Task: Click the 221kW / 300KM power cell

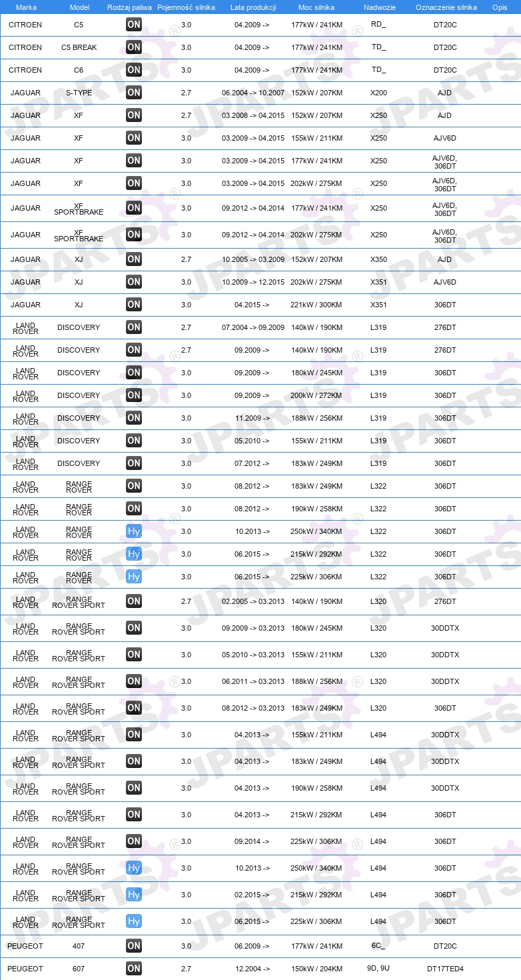Action: pos(316,305)
